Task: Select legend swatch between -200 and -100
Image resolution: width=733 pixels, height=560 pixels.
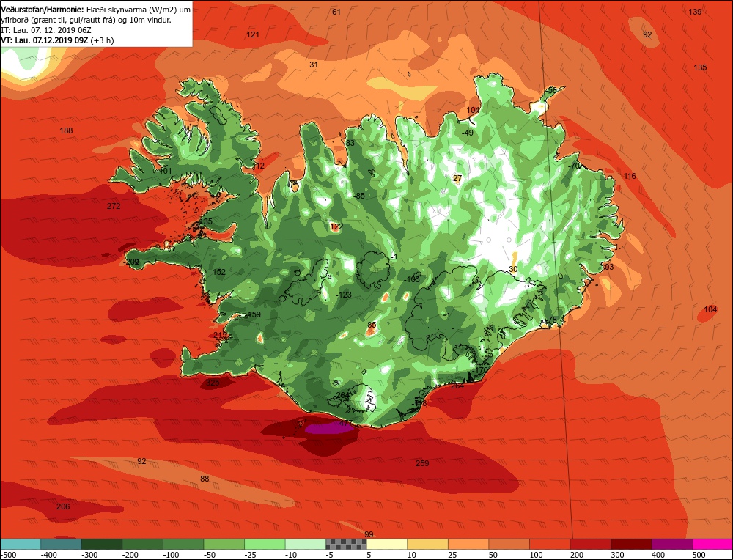Action: click(143, 544)
